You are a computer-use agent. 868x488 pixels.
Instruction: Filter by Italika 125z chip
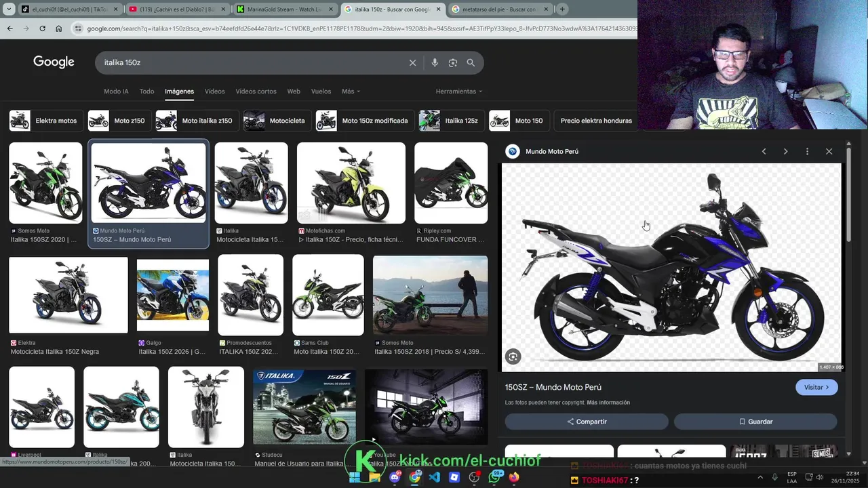pos(452,121)
